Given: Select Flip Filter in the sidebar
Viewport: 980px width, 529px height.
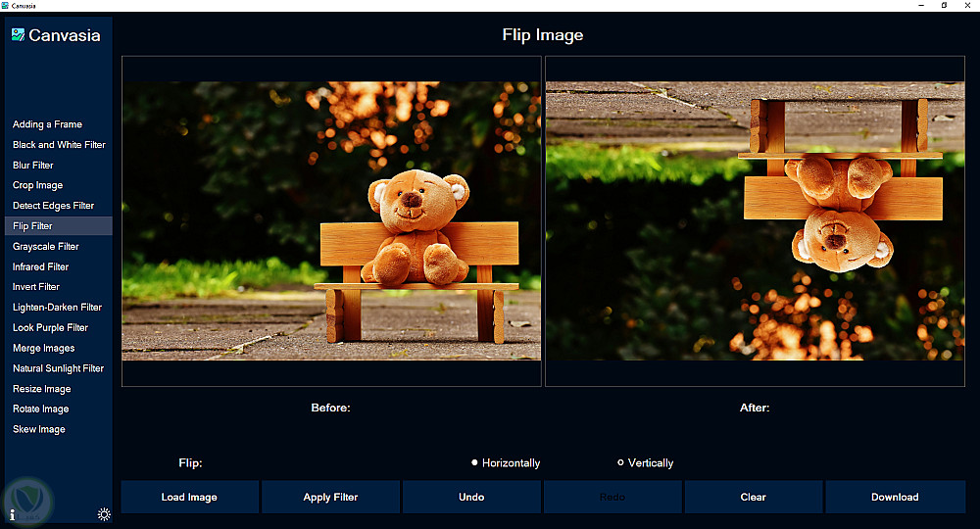Looking at the screenshot, I should coord(58,225).
